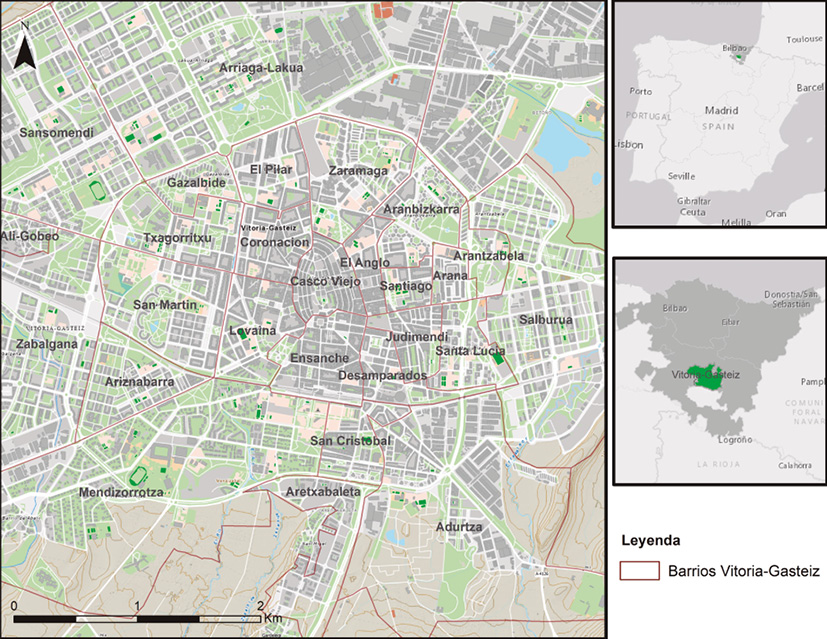
Task: Select the Ensanche neighborhood label
Action: pos(319,358)
